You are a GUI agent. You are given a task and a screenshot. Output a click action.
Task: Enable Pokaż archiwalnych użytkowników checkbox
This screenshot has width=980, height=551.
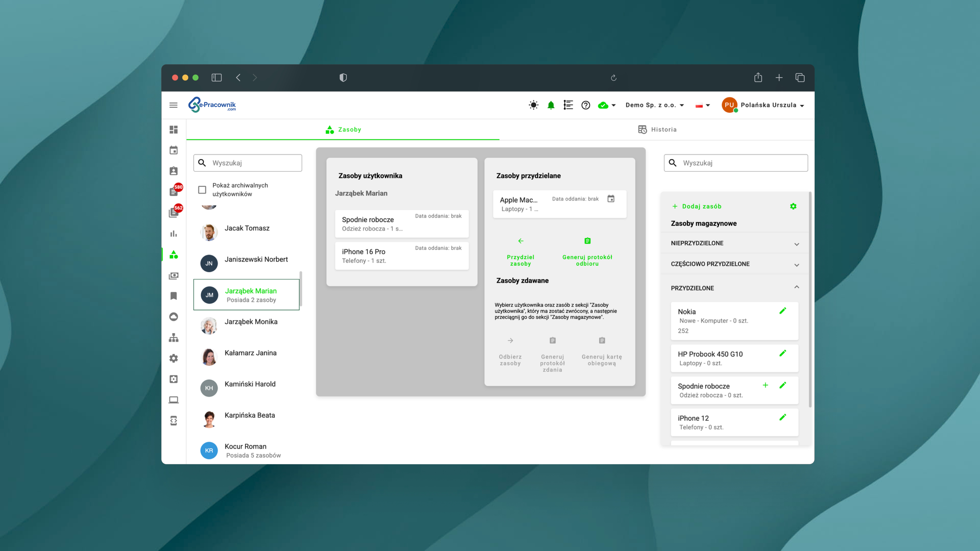[202, 189]
